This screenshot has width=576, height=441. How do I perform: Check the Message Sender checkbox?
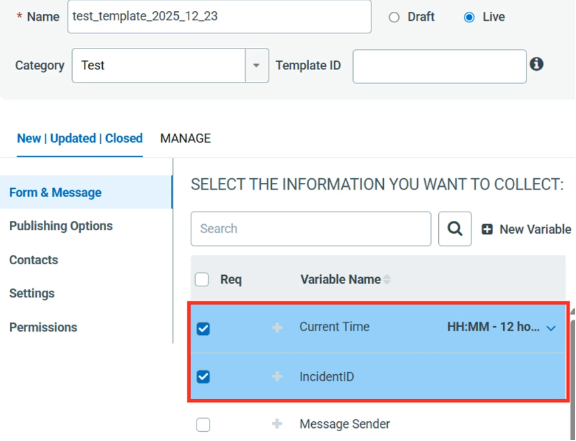point(203,424)
